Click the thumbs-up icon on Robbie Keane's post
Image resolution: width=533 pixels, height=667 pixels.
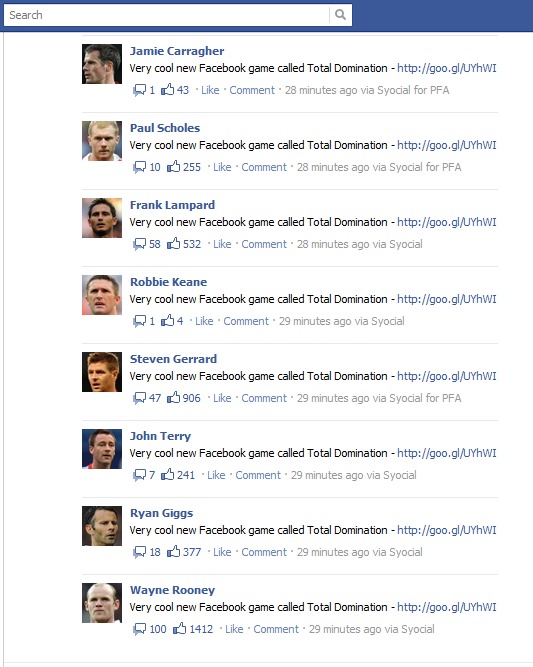tap(168, 321)
